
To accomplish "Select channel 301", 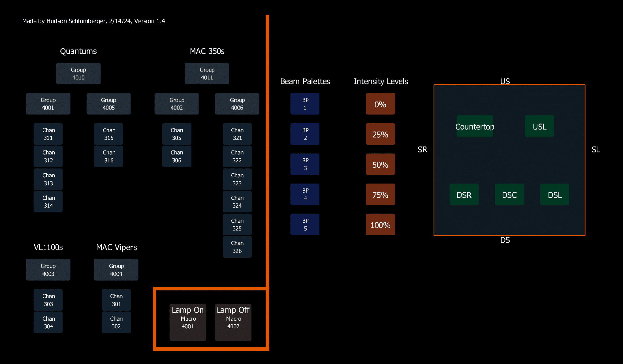I will tap(116, 300).
